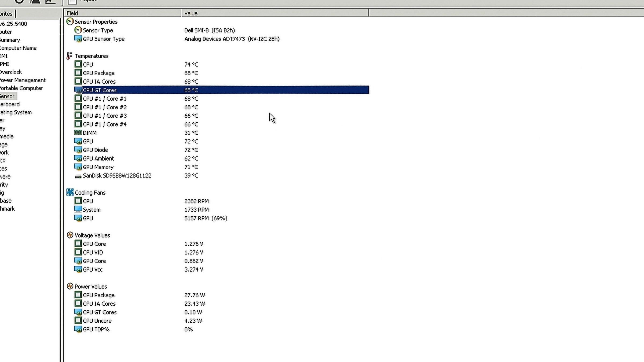Select the highlighted CPU GT Cores temperature row

[221, 90]
